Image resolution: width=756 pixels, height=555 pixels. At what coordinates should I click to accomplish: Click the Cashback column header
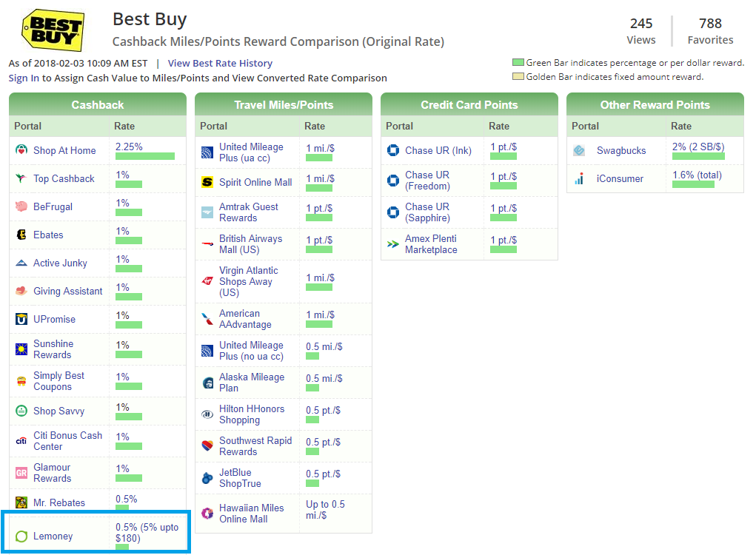click(x=98, y=104)
